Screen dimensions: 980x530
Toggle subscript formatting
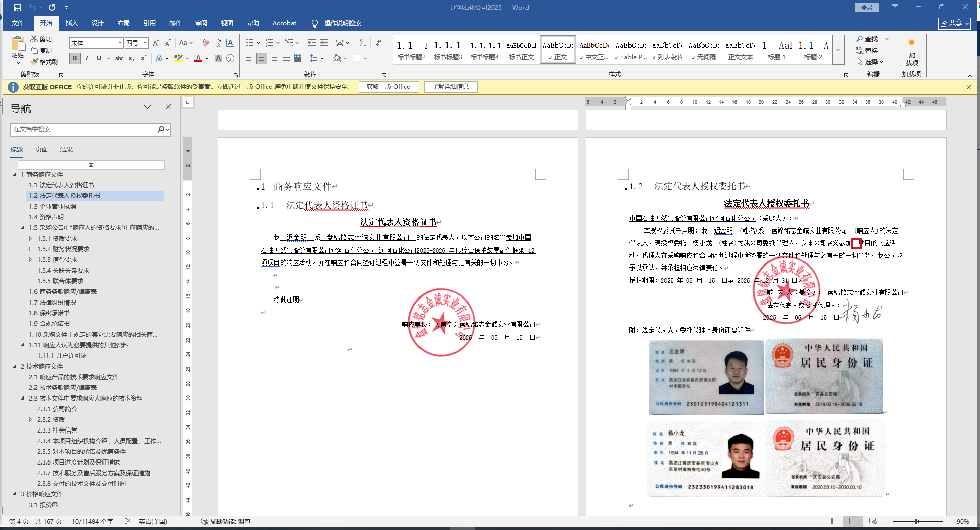coord(131,58)
